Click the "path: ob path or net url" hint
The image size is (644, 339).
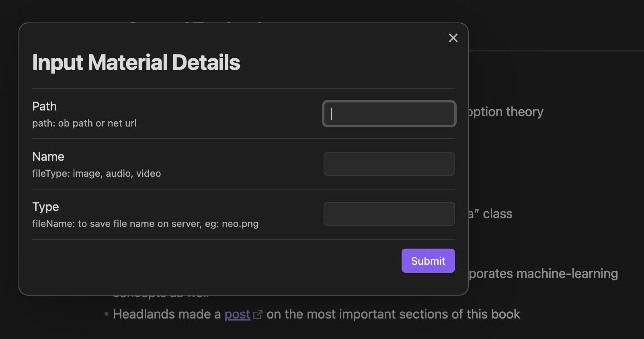[x=84, y=123]
